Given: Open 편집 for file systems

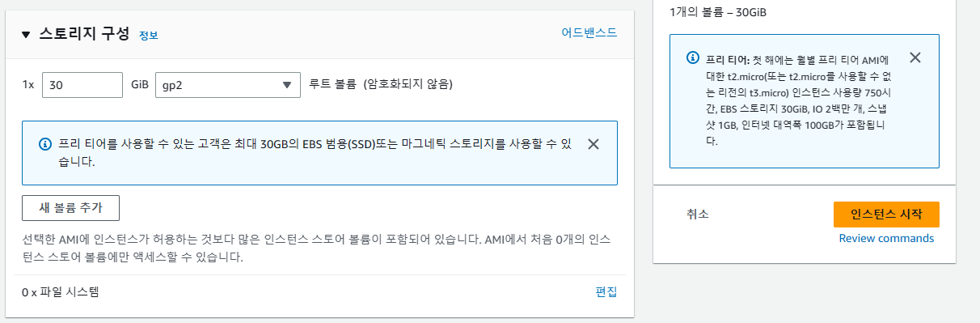Looking at the screenshot, I should click(x=606, y=292).
